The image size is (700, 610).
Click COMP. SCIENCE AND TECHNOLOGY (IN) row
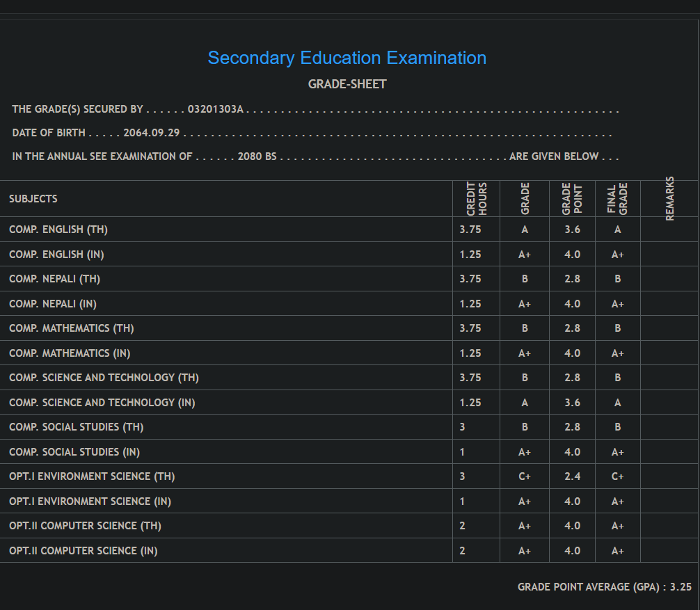(102, 403)
